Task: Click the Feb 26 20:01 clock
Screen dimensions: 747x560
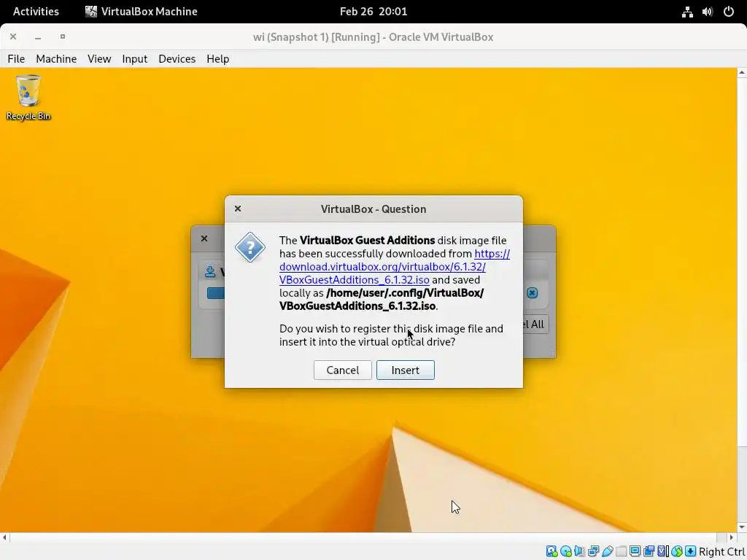Action: pyautogui.click(x=373, y=12)
